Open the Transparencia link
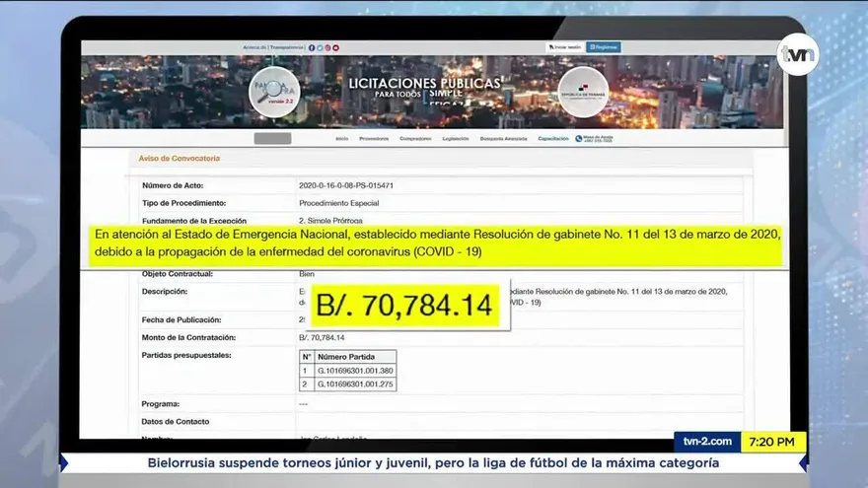868x488 pixels. coord(287,47)
